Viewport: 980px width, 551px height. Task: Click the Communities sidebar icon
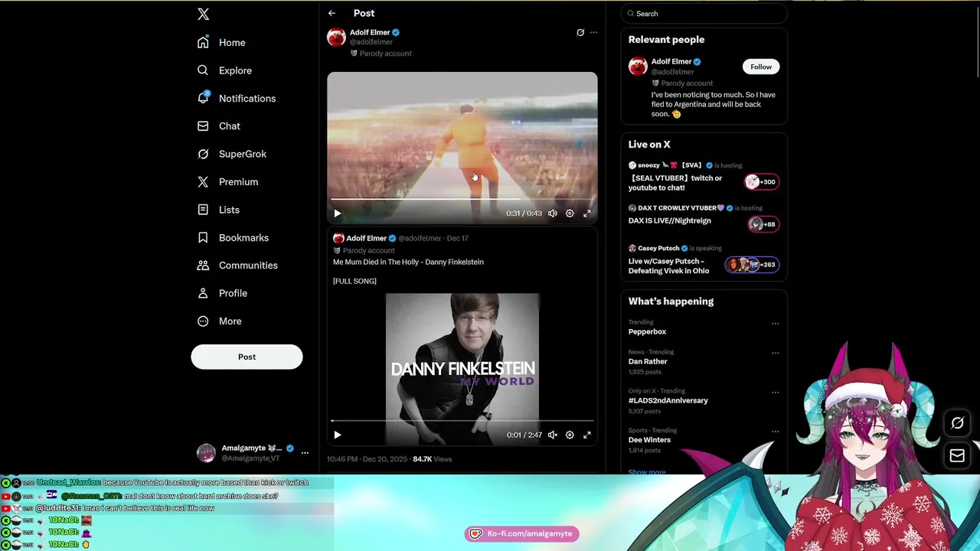point(203,266)
